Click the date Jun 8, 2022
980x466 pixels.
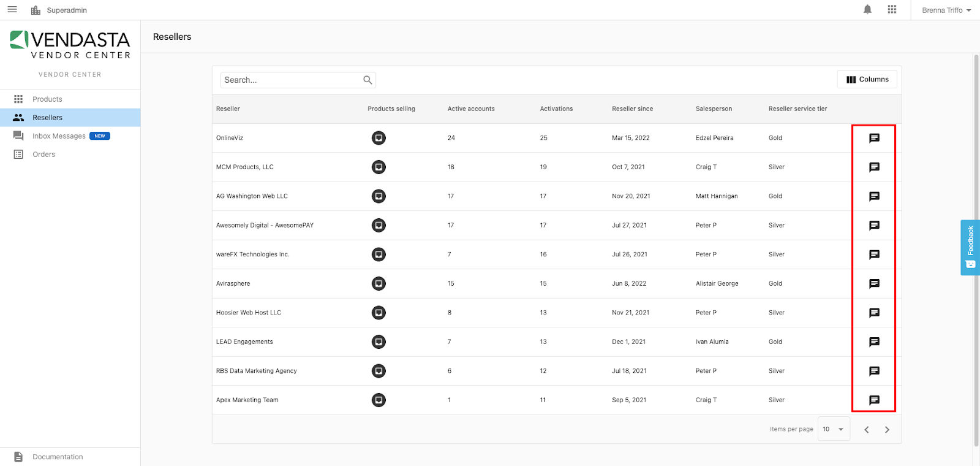[629, 283]
